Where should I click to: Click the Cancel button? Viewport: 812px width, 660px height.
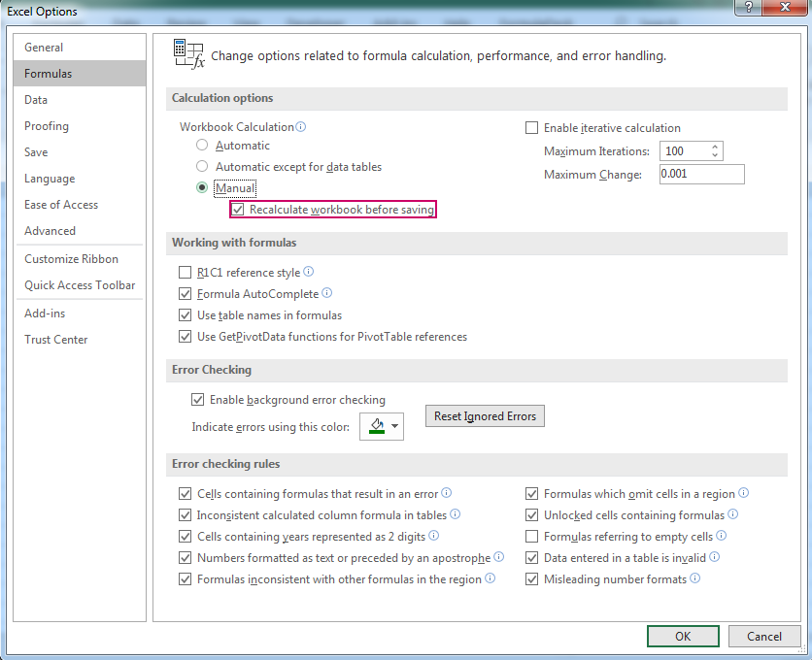pos(763,636)
